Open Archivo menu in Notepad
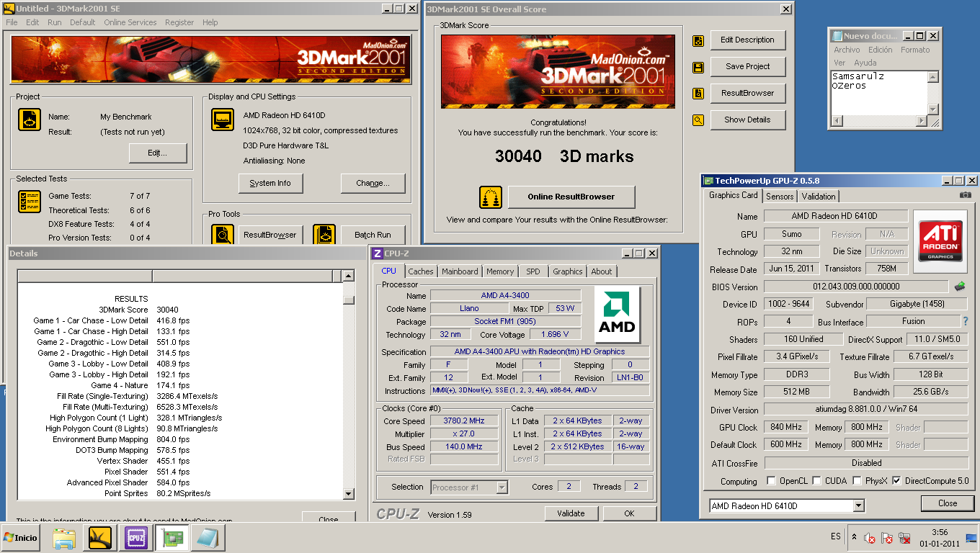Image resolution: width=980 pixels, height=553 pixels. pyautogui.click(x=847, y=50)
